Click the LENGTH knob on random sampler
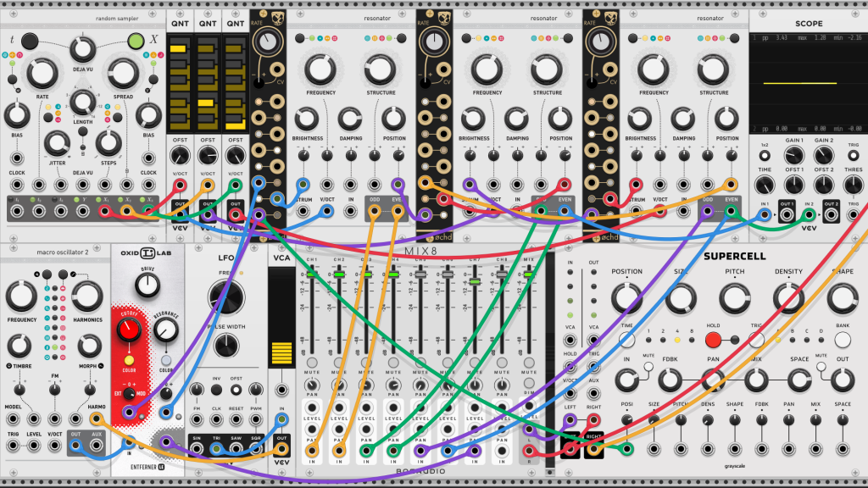This screenshot has height=488, width=868. click(x=83, y=103)
